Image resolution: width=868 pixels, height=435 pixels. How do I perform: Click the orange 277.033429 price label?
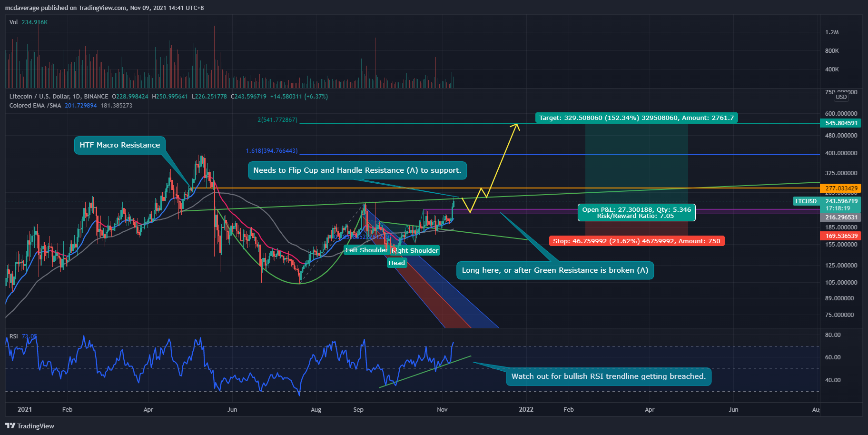[x=841, y=188]
